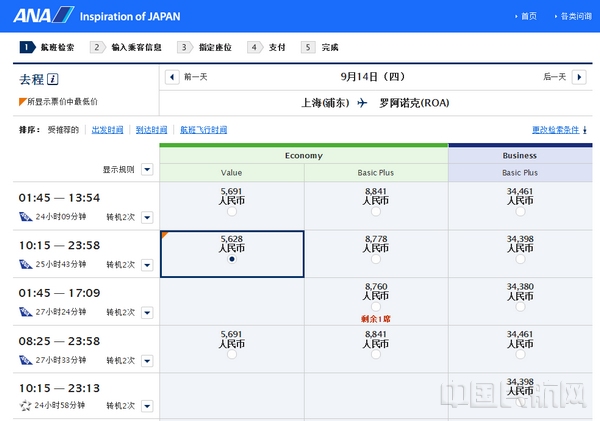This screenshot has width=600, height=421.
Task: Select 34,461 Business fare for 08:25 flight
Action: pos(519,353)
